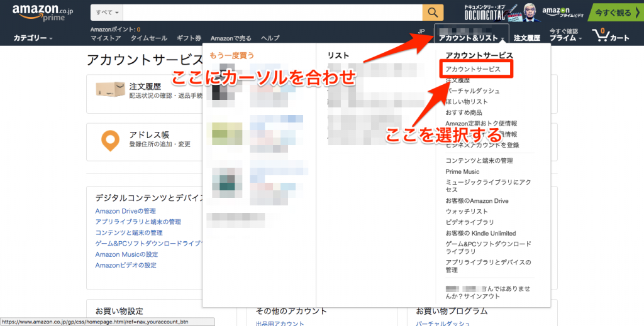Open Amazonで売る in navigation bar
This screenshot has height=326, width=644.
coord(231,38)
